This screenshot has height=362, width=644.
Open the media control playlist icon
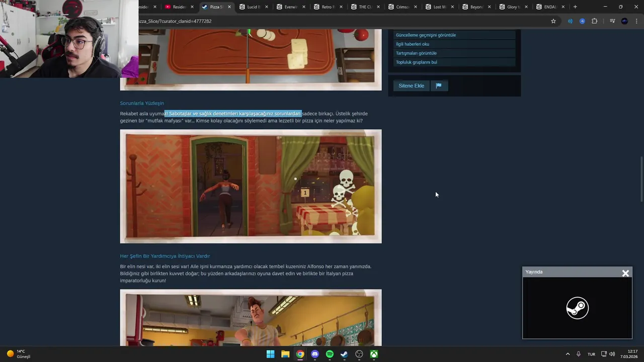tap(612, 21)
